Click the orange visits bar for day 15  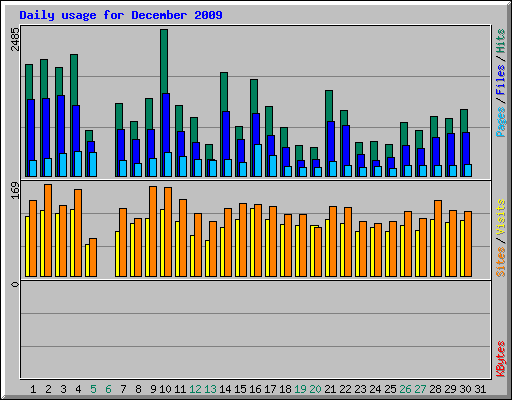point(243,240)
